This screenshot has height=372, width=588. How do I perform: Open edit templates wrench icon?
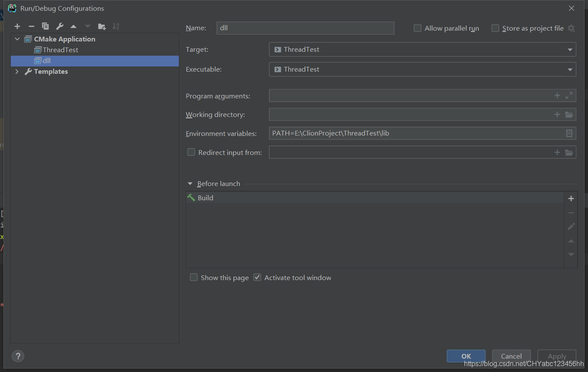pos(60,27)
